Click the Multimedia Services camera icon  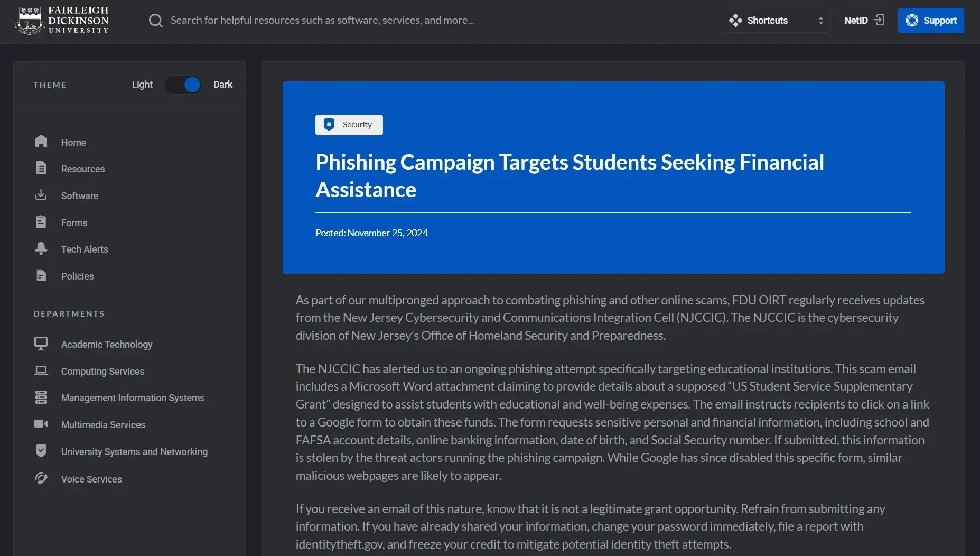(x=41, y=424)
